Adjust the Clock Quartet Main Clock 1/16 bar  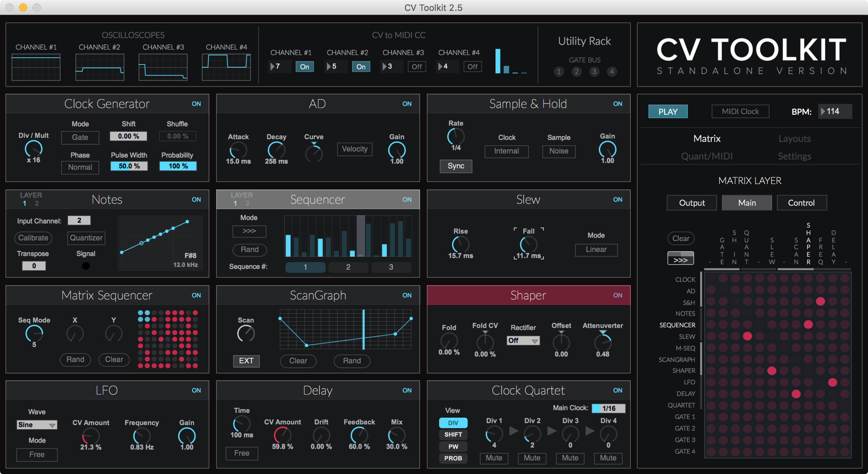pyautogui.click(x=608, y=408)
